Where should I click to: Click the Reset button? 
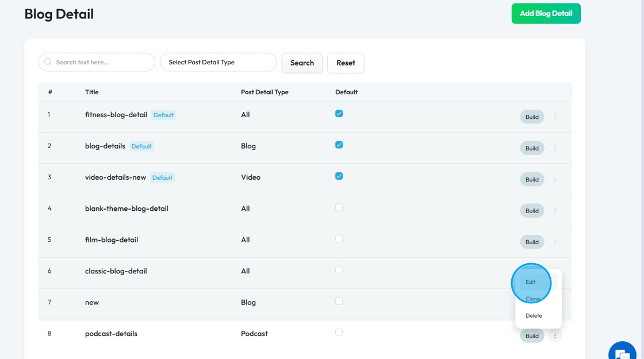[346, 63]
